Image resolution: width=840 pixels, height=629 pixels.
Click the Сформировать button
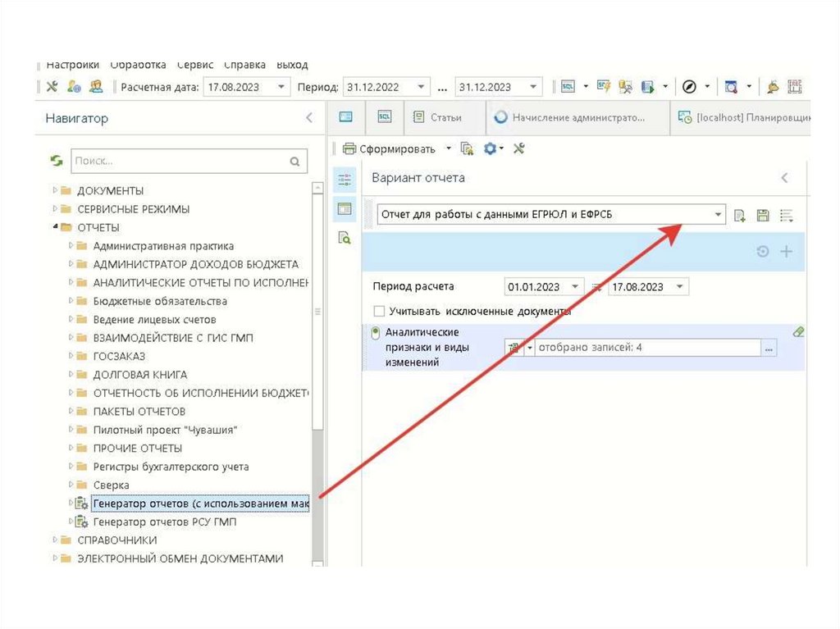click(x=390, y=148)
